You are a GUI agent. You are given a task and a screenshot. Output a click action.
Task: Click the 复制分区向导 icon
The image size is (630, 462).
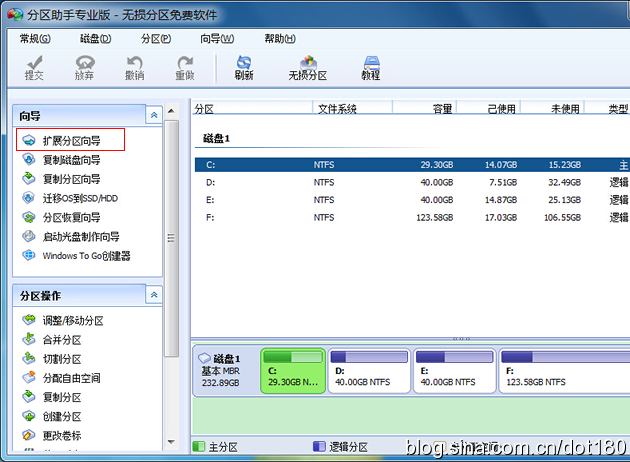pyautogui.click(x=29, y=178)
